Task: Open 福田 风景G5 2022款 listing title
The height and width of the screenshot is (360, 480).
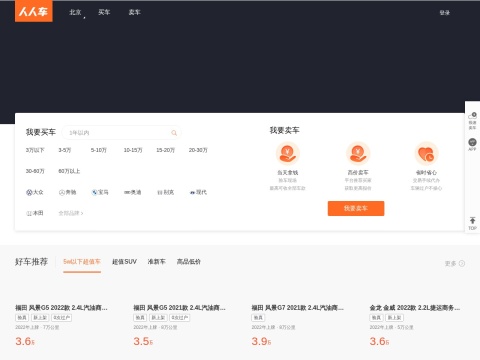Action: tap(61, 308)
